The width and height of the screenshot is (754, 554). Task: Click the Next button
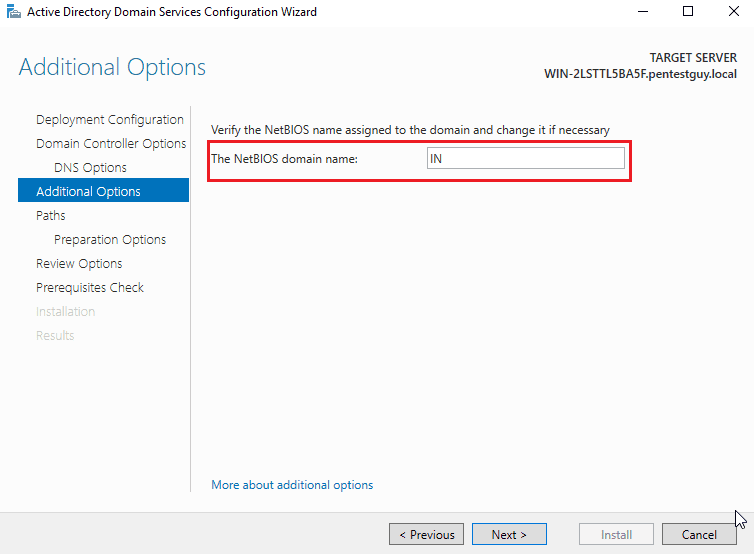click(x=509, y=534)
